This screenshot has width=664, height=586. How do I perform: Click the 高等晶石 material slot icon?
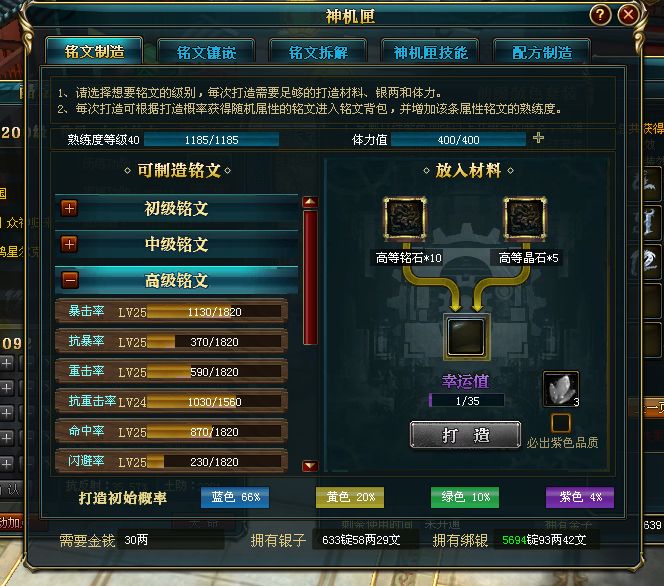tap(525, 218)
